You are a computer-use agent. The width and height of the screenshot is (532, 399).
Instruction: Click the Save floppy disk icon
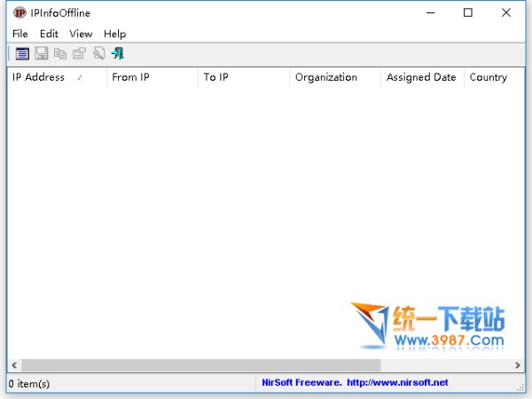[41, 54]
